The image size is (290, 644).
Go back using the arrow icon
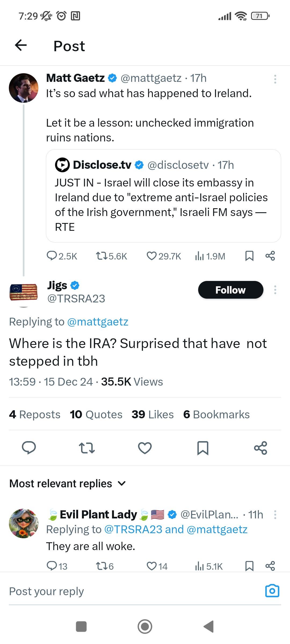tap(21, 45)
